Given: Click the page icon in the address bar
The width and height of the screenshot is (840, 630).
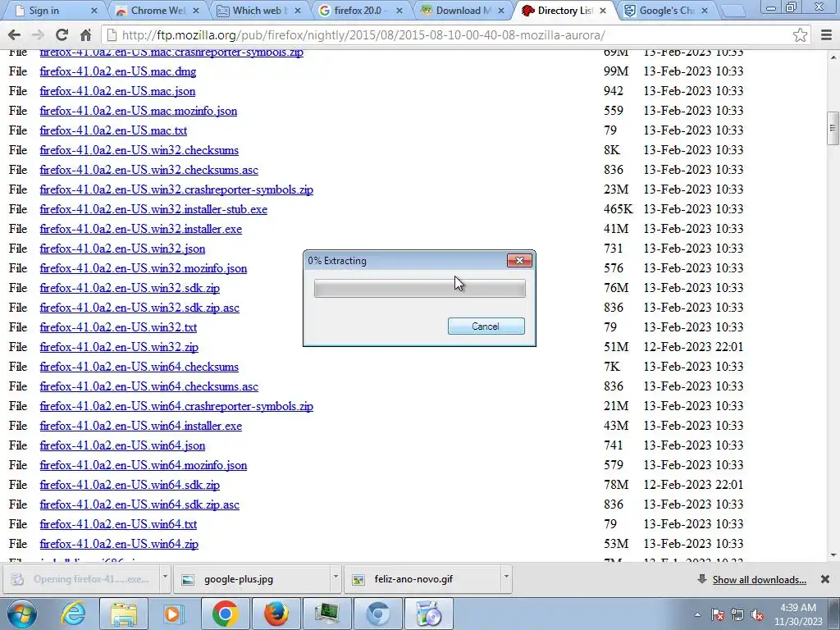Looking at the screenshot, I should (x=112, y=35).
